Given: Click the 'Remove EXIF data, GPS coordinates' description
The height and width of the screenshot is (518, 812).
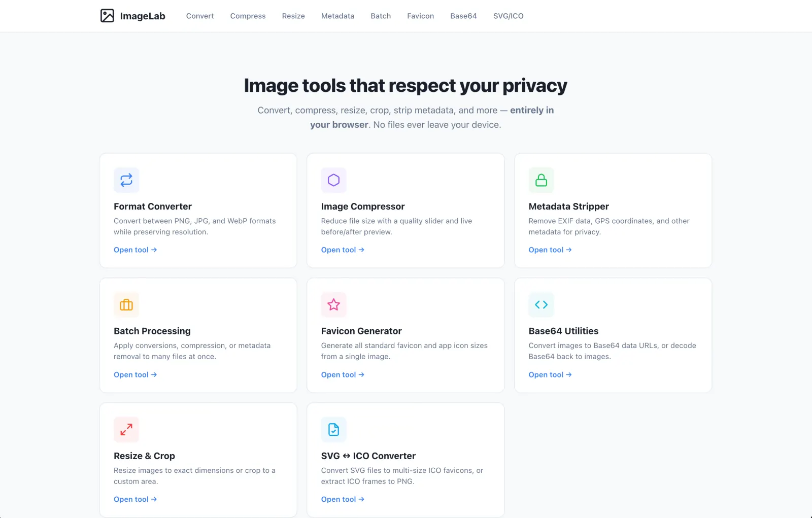Looking at the screenshot, I should click(609, 226).
